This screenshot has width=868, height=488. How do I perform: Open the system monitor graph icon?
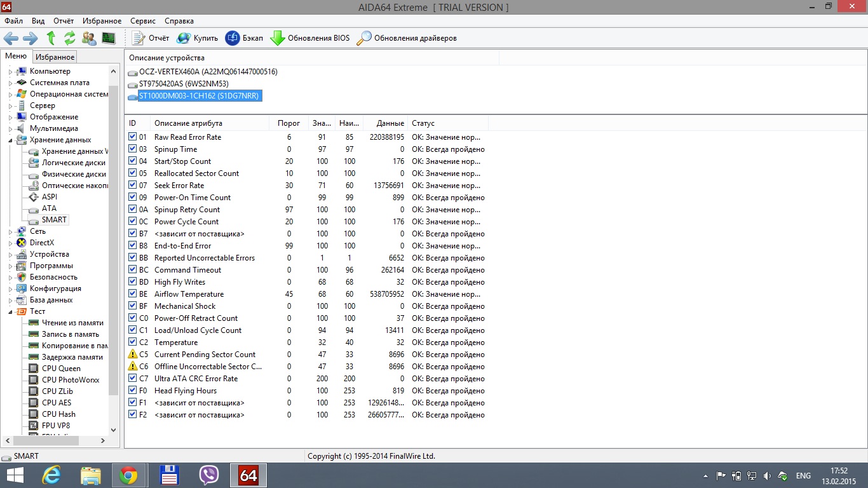click(x=109, y=38)
